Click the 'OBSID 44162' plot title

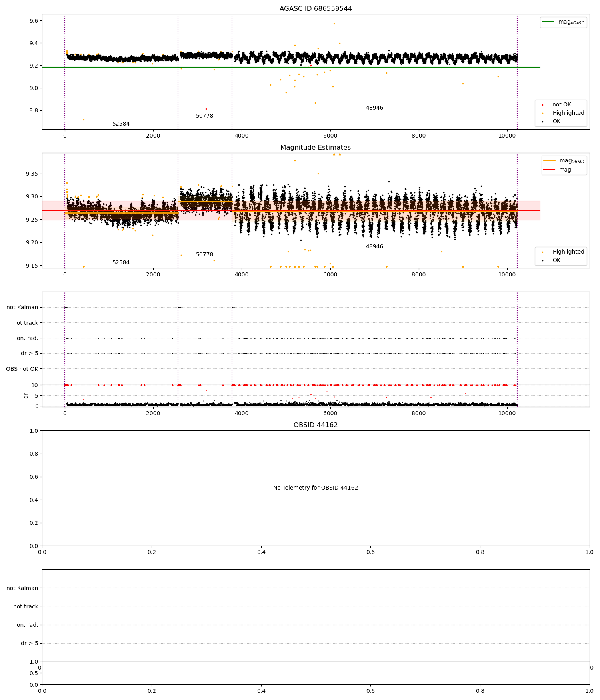click(316, 425)
